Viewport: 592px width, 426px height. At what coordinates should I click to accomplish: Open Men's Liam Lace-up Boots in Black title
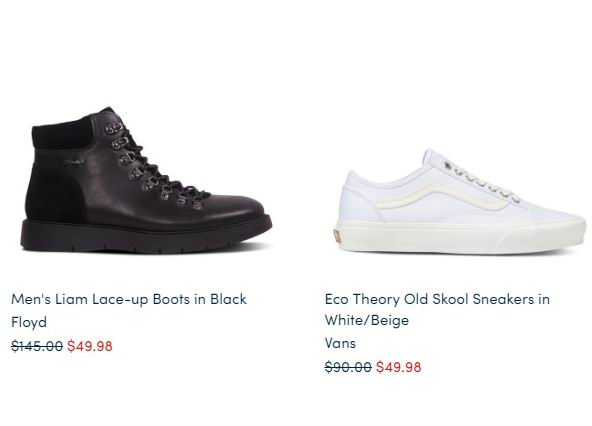pos(129,299)
